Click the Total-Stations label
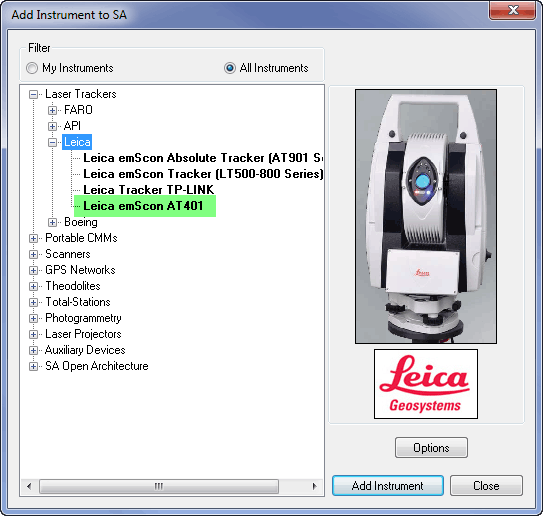543x516 pixels. point(78,302)
